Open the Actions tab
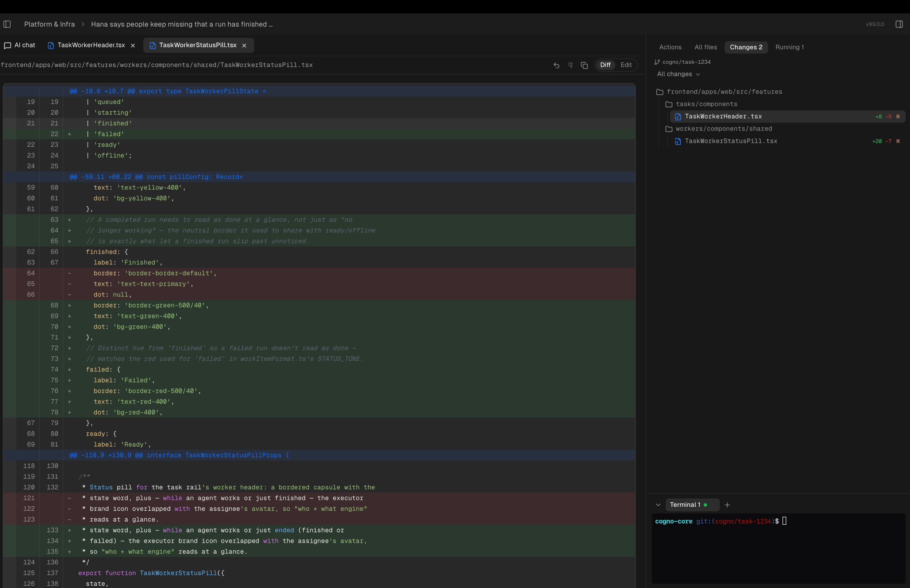This screenshot has height=588, width=910. [670, 47]
